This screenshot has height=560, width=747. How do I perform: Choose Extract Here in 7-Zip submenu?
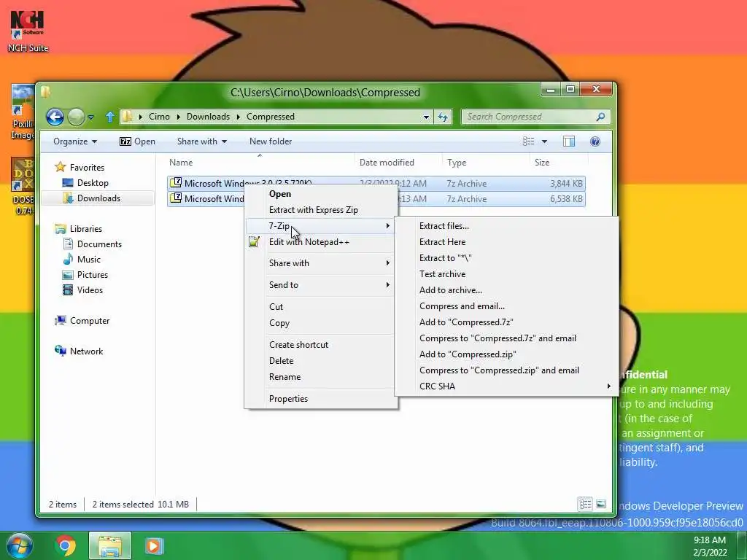pyautogui.click(x=506, y=242)
